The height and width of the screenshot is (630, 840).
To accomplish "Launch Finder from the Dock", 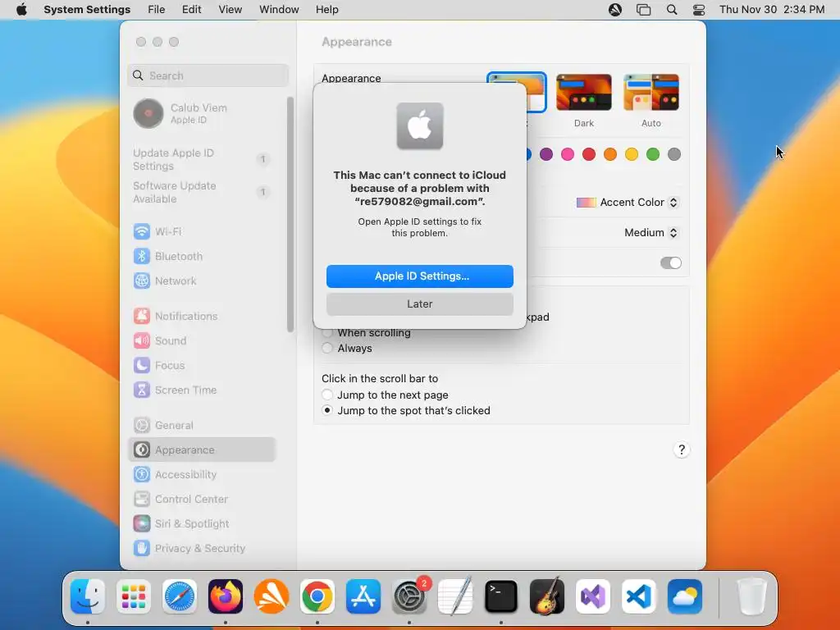I will point(88,596).
